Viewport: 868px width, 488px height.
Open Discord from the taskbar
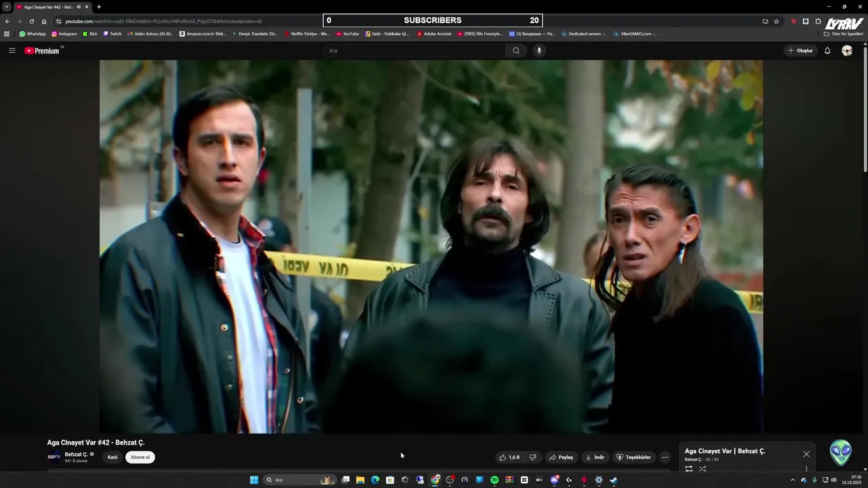tap(554, 480)
